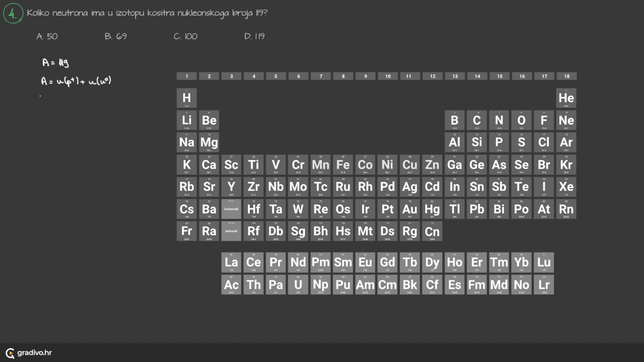Select group 1 column header
Screen dimensions: 644x362
pos(186,76)
